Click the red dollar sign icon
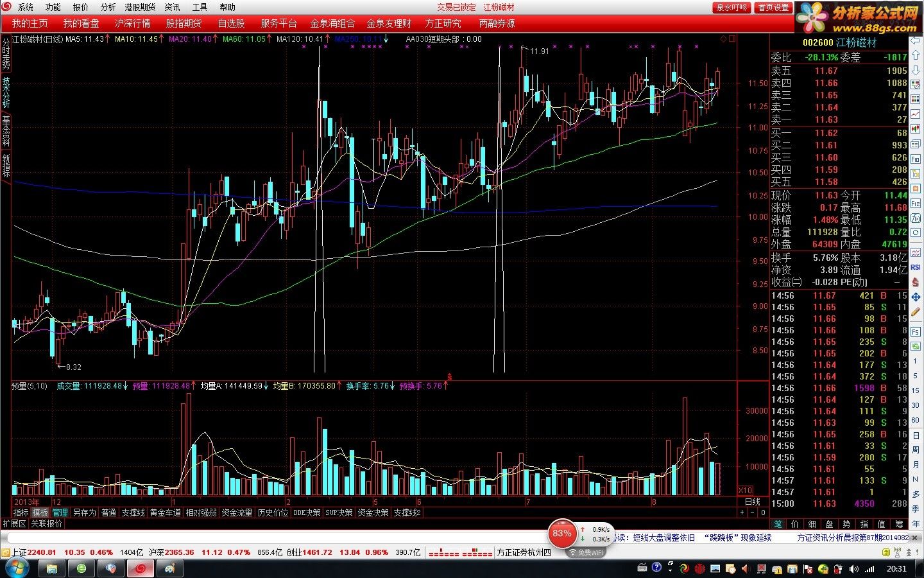This screenshot has width=924, height=578. pos(916,281)
